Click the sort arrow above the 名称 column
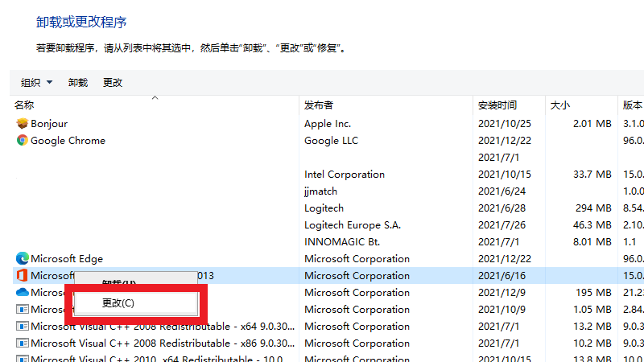 [155, 98]
